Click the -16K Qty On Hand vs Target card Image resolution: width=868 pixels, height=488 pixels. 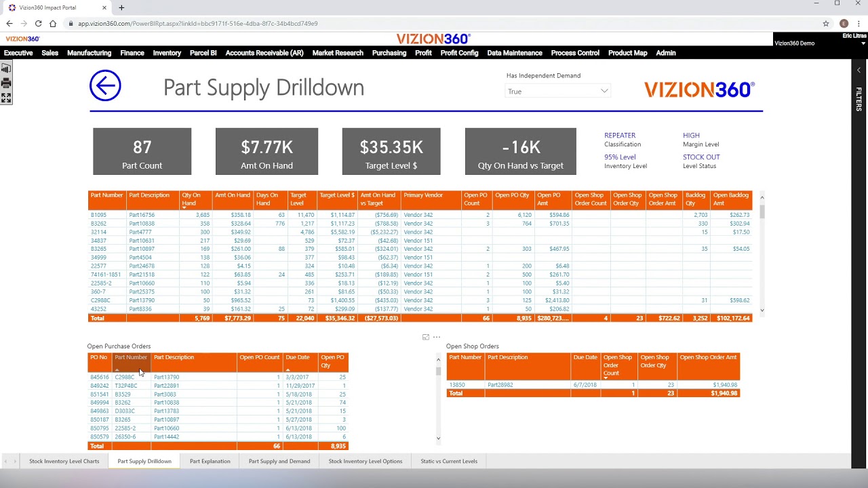coord(520,152)
